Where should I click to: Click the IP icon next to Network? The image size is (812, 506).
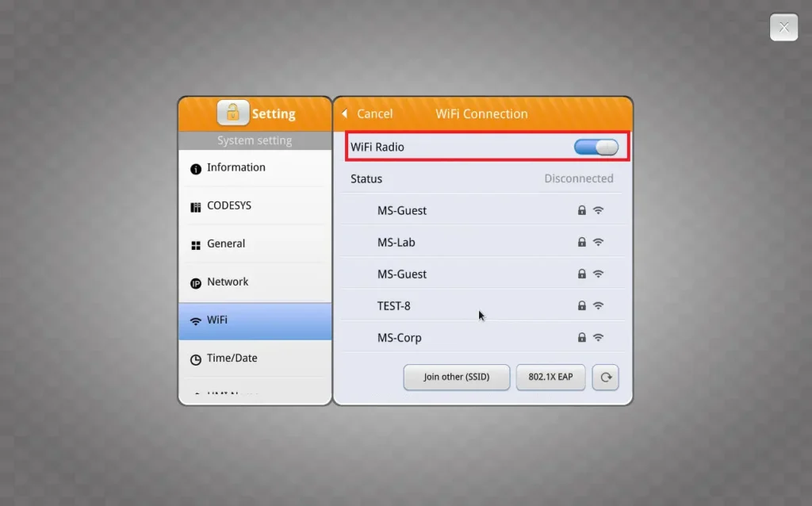click(x=196, y=282)
